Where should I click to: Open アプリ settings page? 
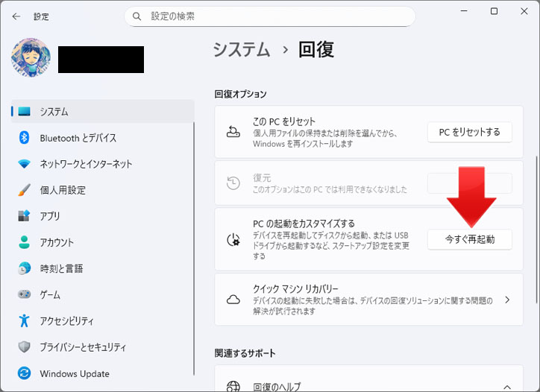tap(50, 216)
